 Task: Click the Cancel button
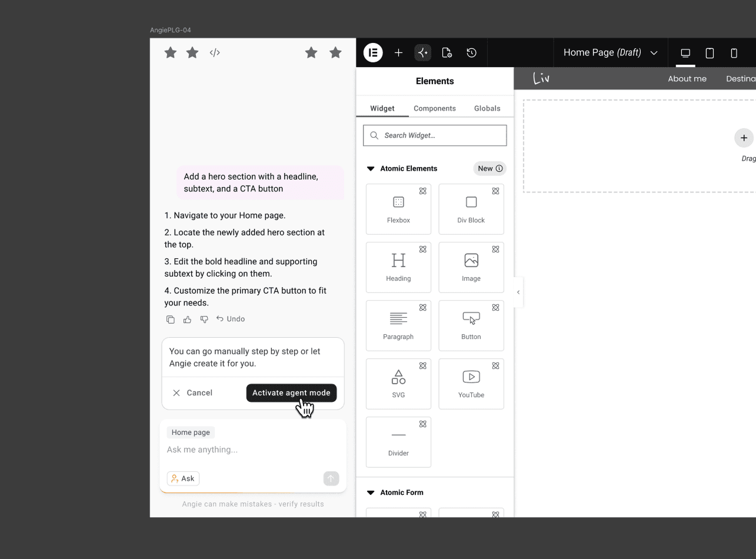tap(192, 393)
